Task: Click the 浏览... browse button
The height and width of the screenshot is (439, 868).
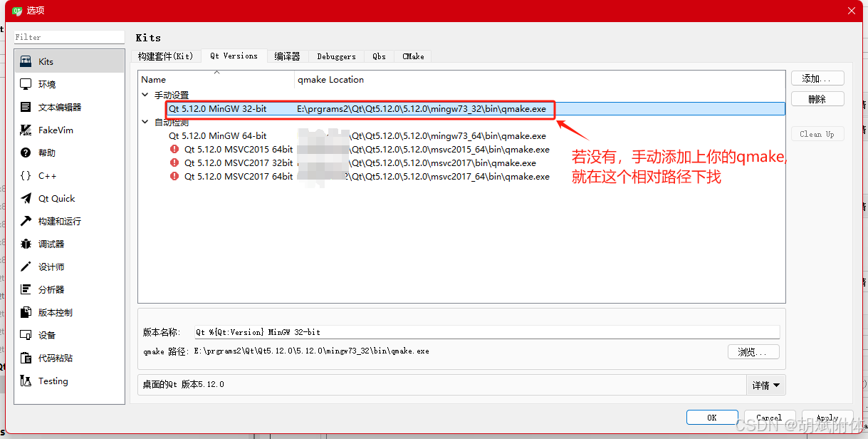Action: pos(753,352)
